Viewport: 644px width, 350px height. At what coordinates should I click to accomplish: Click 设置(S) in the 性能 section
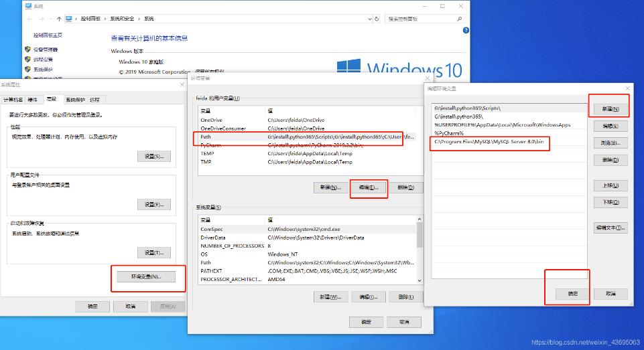[154, 157]
